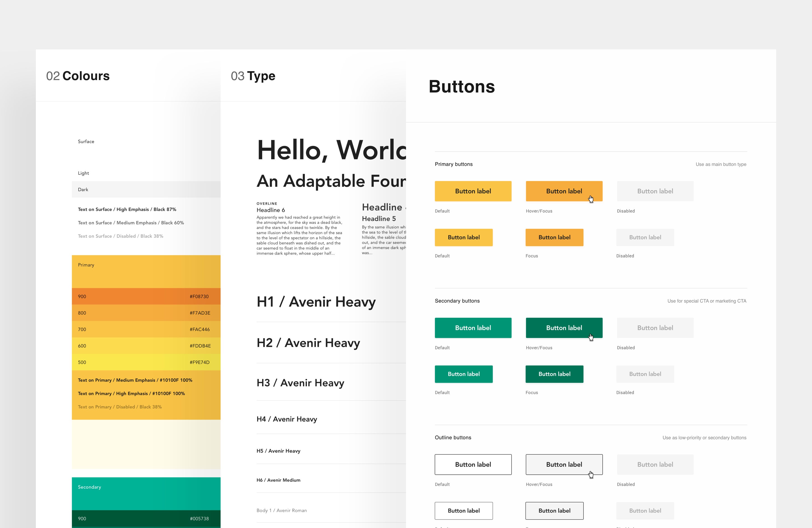The image size is (812, 528).
Task: Select the 700 swatch labeled #FAC446
Action: click(146, 329)
